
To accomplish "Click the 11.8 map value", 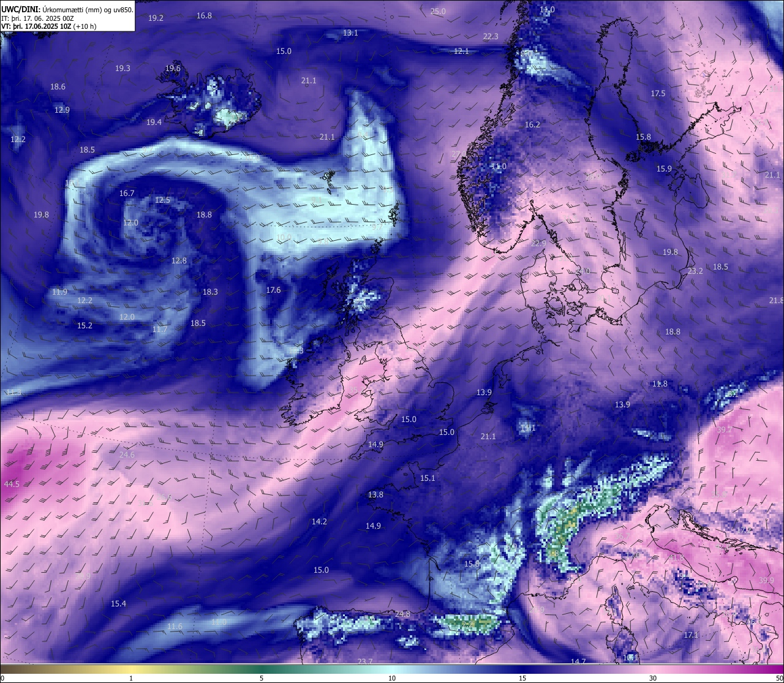I will tap(660, 383).
